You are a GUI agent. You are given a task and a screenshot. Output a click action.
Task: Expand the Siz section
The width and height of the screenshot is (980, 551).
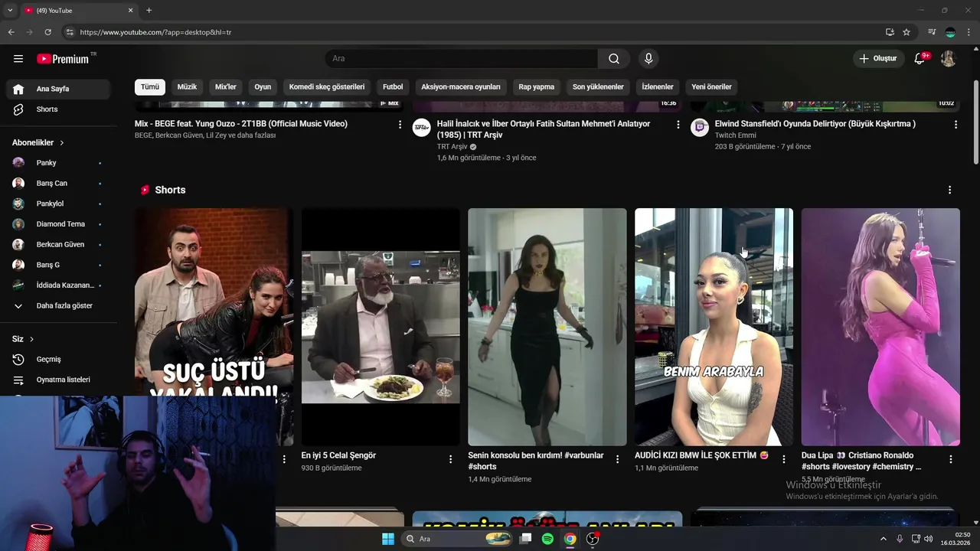click(23, 339)
